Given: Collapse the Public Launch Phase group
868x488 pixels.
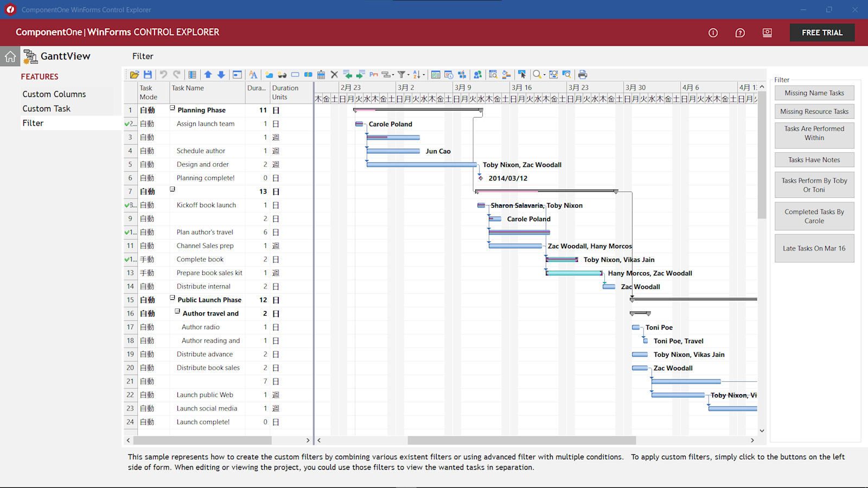Looking at the screenshot, I should click(173, 298).
